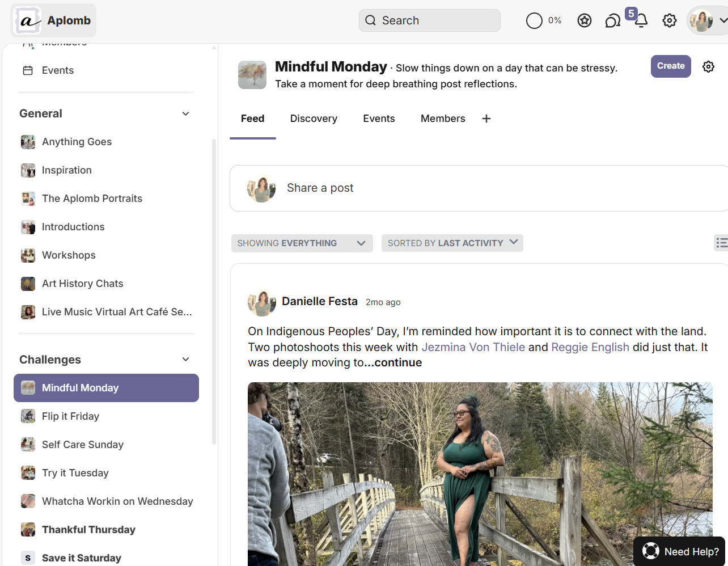Viewport: 728px width, 566px height.
Task: Open the Showing Everything filter dropdown
Action: click(x=302, y=243)
